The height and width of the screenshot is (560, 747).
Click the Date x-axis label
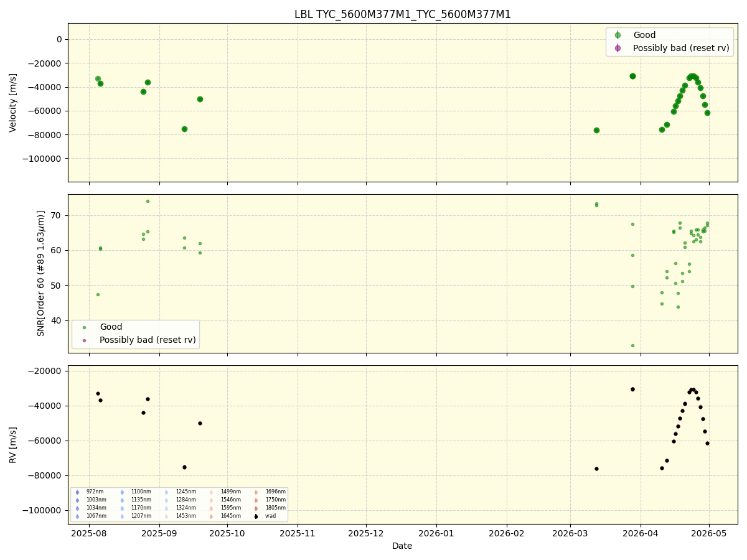click(402, 546)
